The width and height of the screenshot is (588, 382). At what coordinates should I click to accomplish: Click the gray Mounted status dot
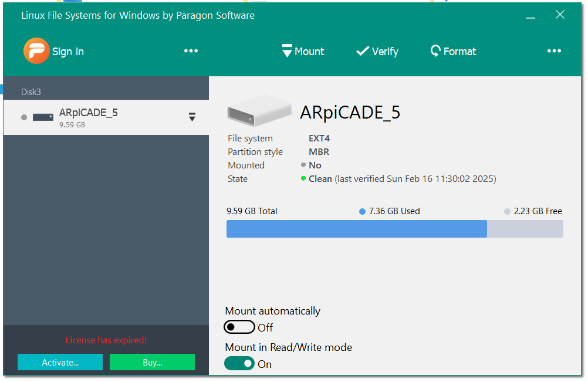[303, 165]
